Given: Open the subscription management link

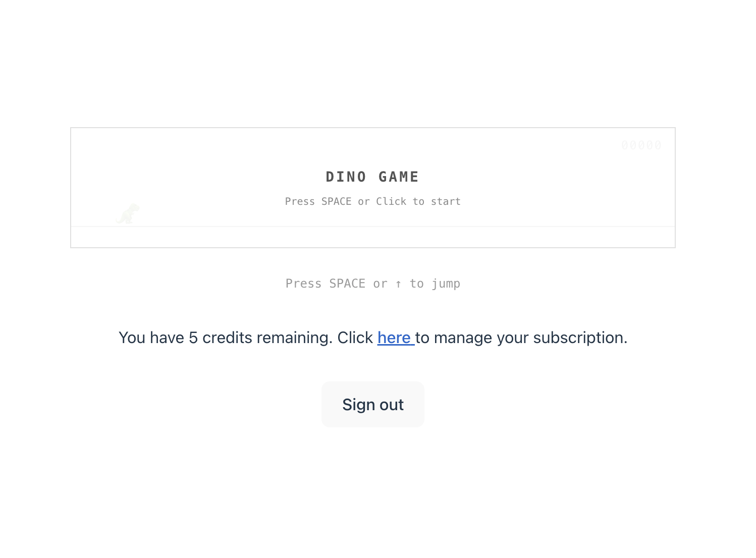Looking at the screenshot, I should pyautogui.click(x=396, y=338).
